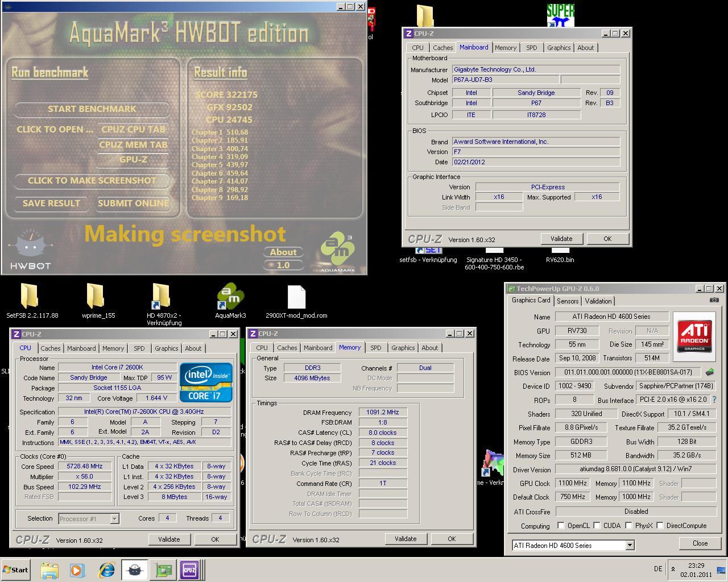Switch to HWBOT AquaMark taskbar item
The image size is (728, 582).
click(134, 570)
